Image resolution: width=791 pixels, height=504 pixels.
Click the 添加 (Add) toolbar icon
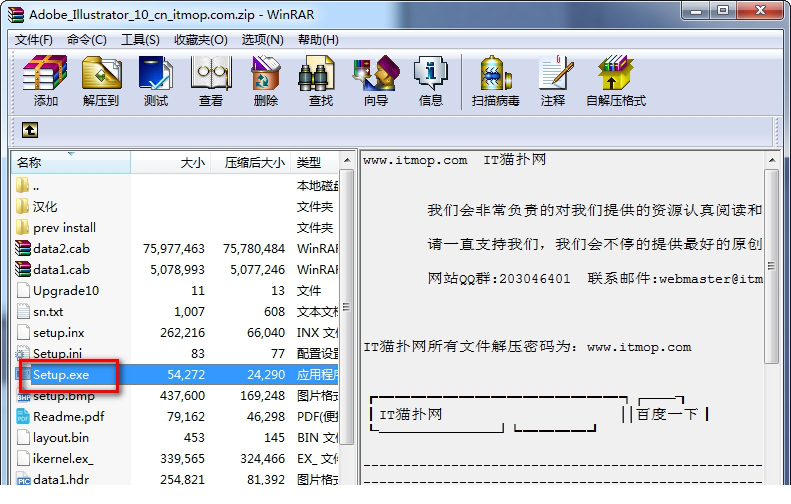click(45, 74)
